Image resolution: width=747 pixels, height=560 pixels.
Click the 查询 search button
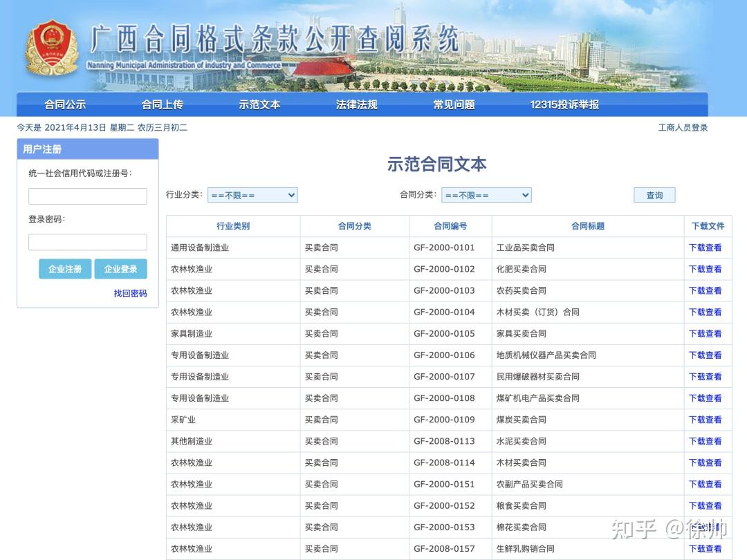click(654, 195)
